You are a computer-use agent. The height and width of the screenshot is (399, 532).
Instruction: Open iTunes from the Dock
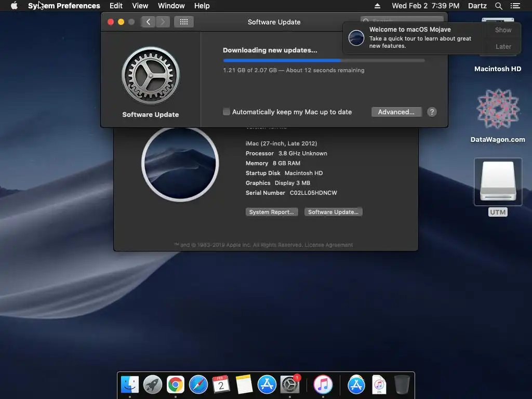(323, 384)
